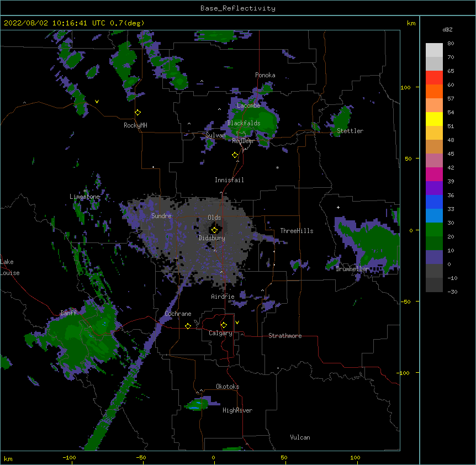Screen dimensions: 476x465
Task: Click the HighRiver label
Action: 237,410
